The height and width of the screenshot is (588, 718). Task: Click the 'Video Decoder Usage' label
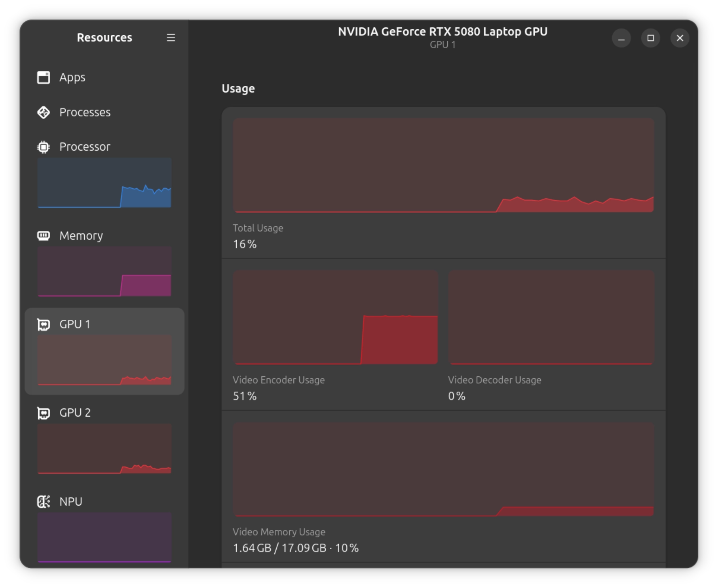[494, 380]
